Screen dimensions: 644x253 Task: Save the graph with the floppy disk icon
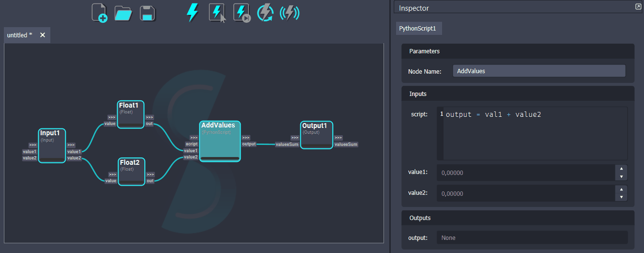point(148,13)
